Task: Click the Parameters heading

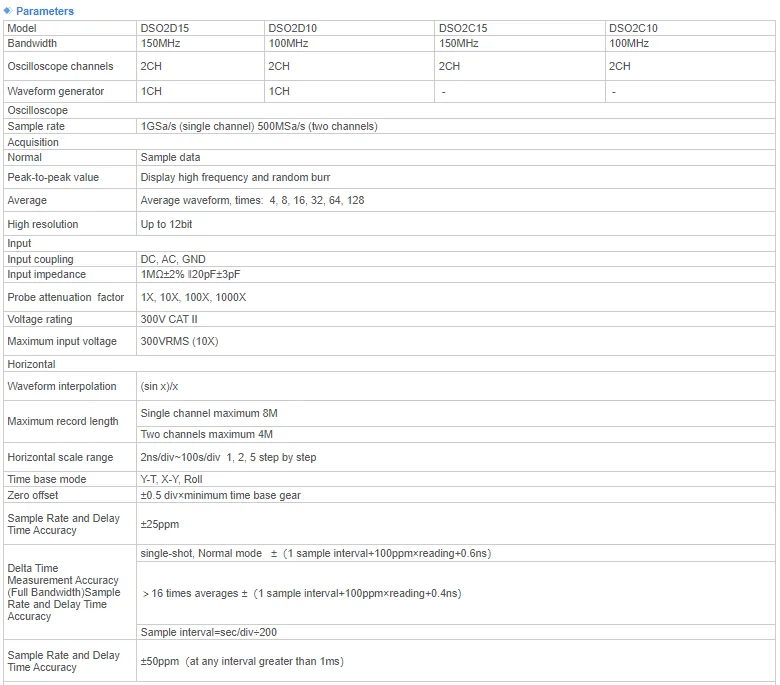Action: click(45, 11)
